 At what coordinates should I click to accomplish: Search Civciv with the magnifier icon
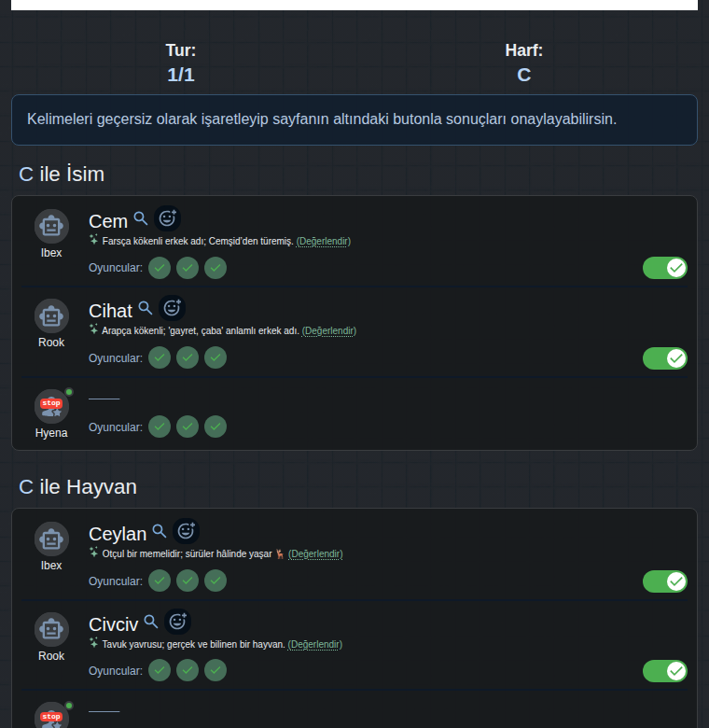point(151,622)
